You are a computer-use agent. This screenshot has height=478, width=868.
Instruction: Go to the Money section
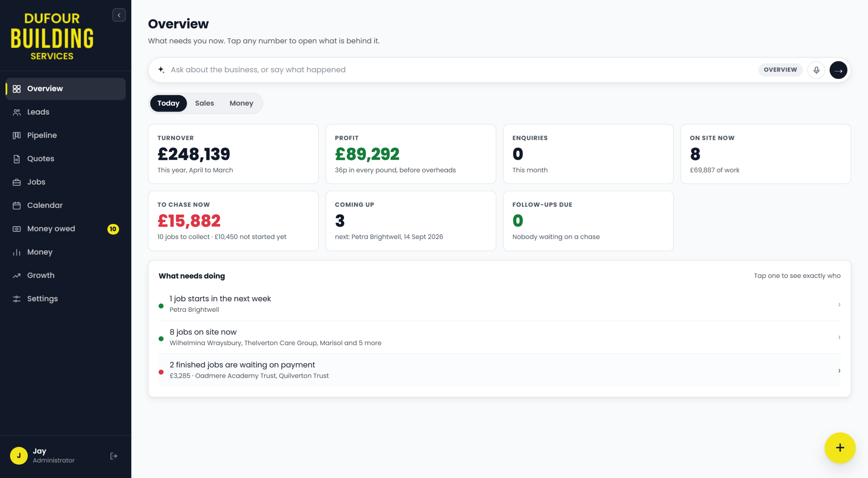(65, 252)
